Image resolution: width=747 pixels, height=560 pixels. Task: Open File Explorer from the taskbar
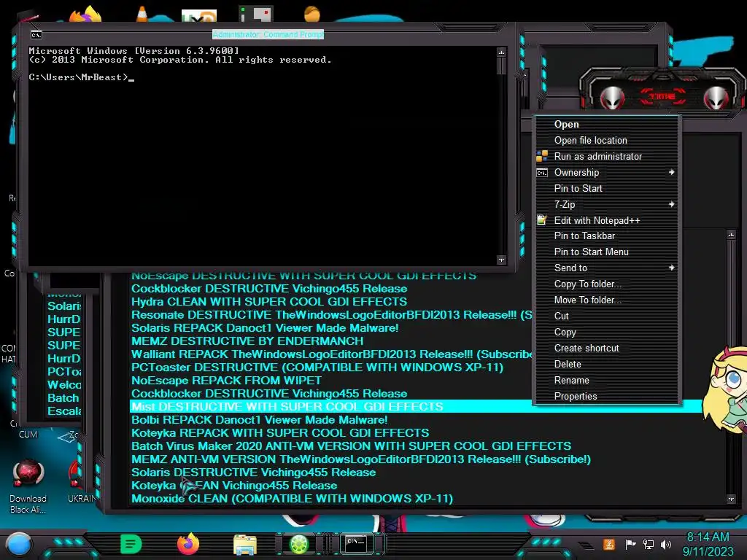245,545
